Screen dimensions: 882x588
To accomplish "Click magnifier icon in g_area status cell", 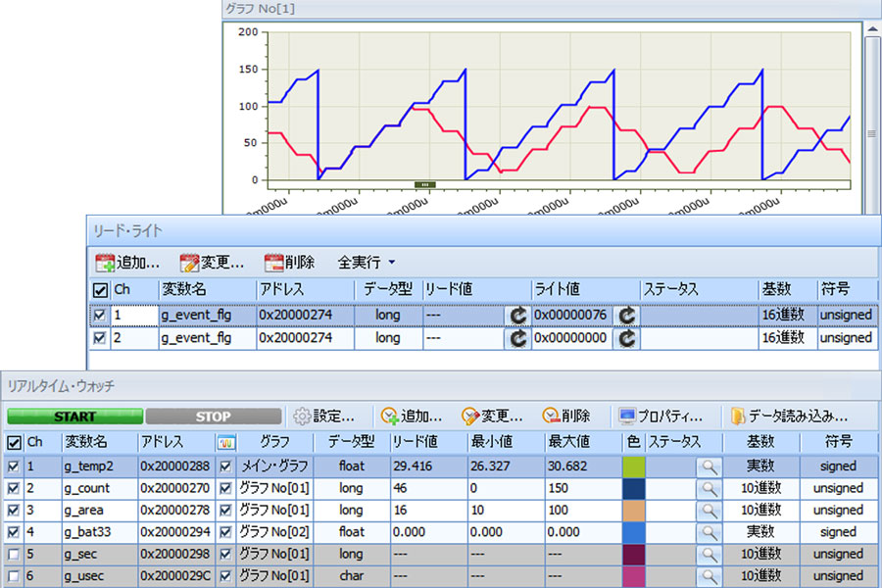I will coord(709,511).
